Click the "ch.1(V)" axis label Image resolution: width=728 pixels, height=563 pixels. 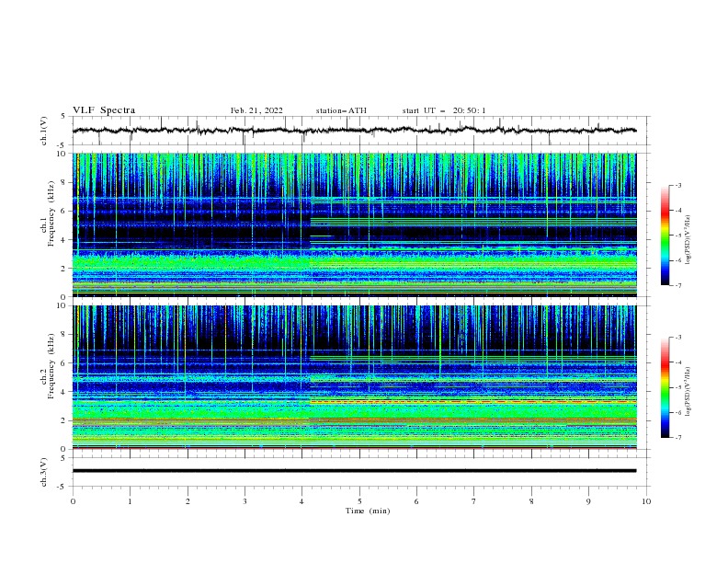click(x=44, y=131)
